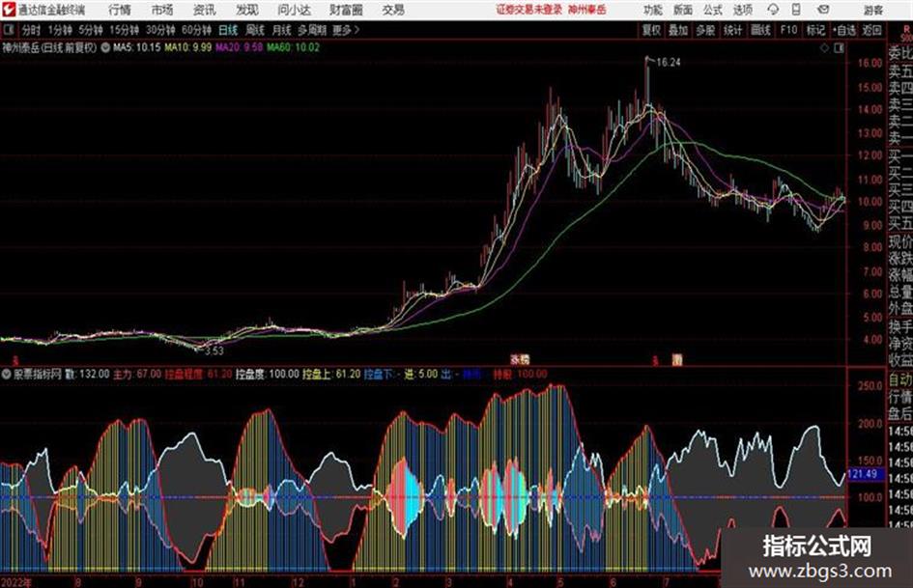
Task: Click the 16.24 high price label
Action: (669, 63)
